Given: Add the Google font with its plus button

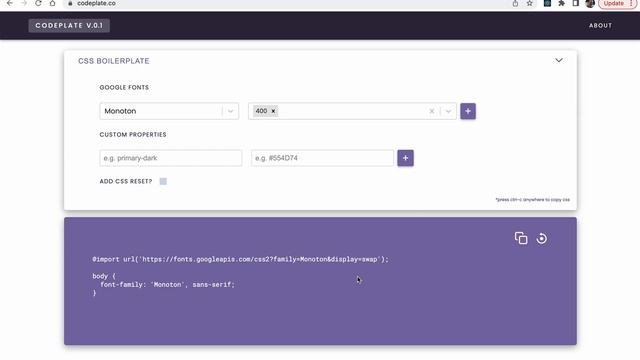Looking at the screenshot, I should pos(468,111).
